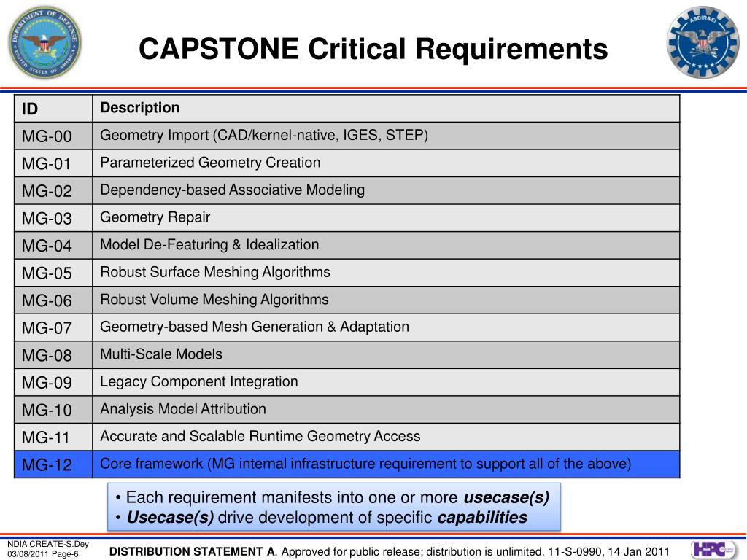Click the bullet about requirement manifests into usecase(s)
747x560 pixels.
coord(333,497)
